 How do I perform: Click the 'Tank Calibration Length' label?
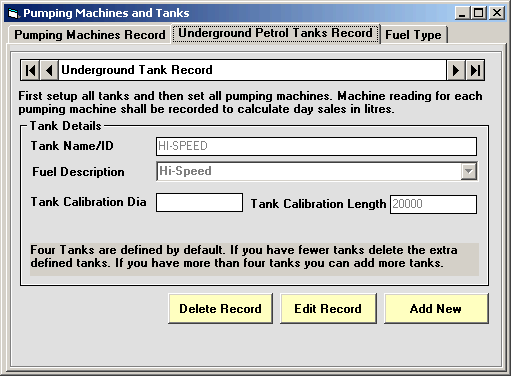(x=318, y=204)
